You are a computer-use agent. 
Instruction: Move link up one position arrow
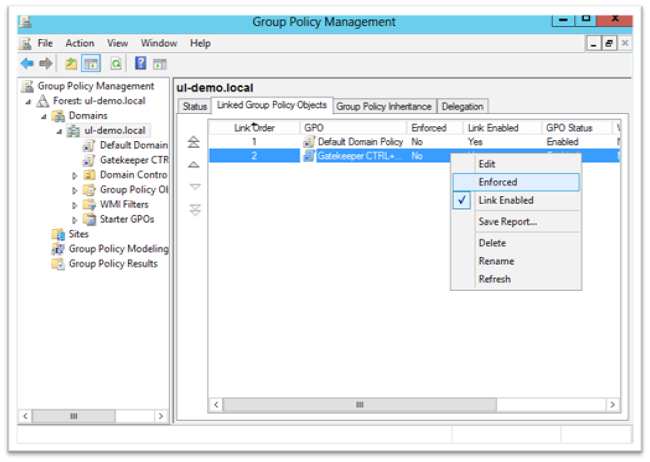[194, 164]
